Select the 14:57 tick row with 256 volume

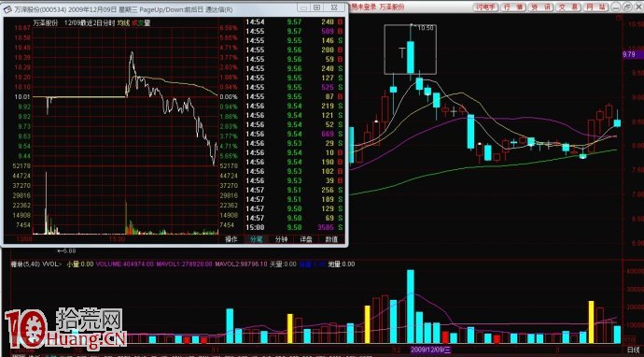click(x=295, y=190)
